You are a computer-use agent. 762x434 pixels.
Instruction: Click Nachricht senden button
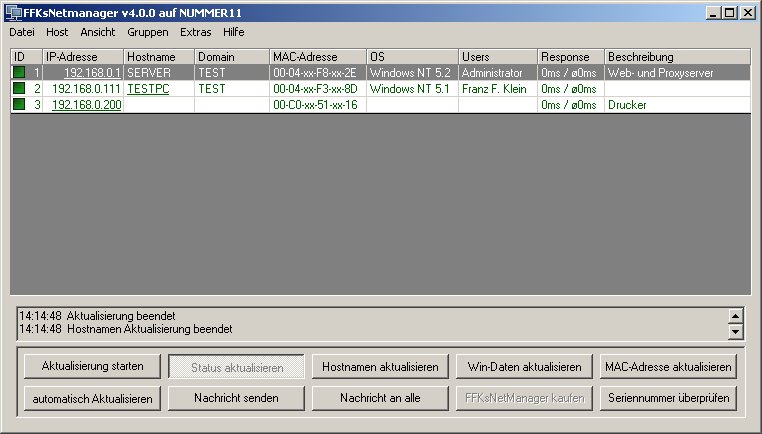point(236,398)
